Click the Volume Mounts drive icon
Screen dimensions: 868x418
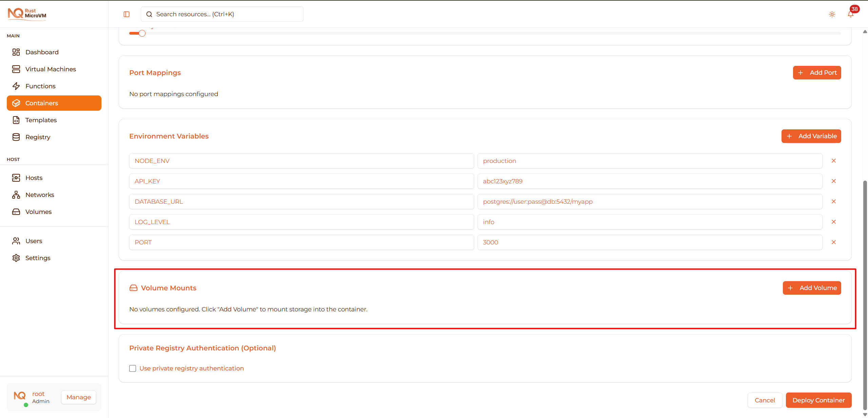pyautogui.click(x=133, y=288)
